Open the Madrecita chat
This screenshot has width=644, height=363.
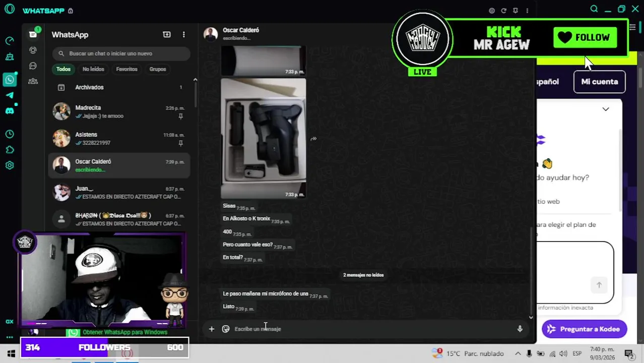tap(119, 111)
